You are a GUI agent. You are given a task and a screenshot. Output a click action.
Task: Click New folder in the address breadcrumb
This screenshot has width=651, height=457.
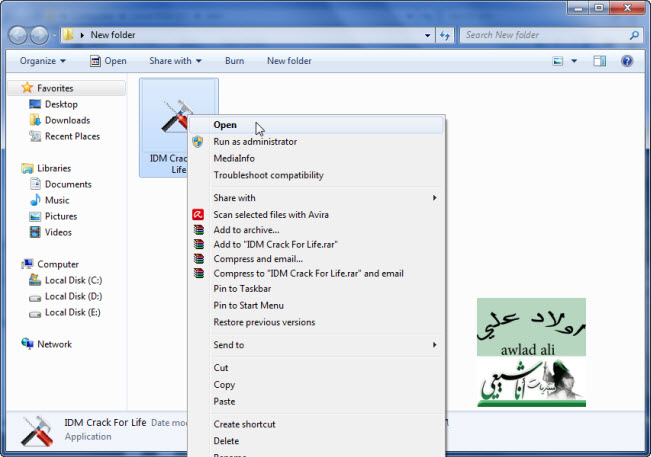click(113, 35)
